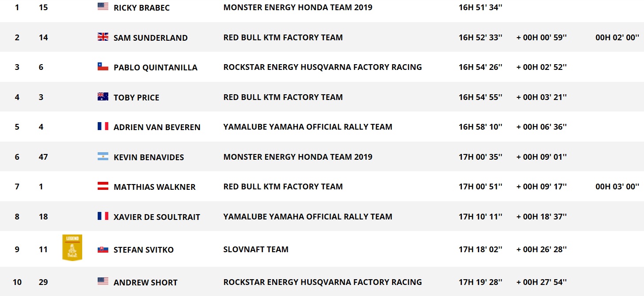The image size is (644, 296).
Task: Click Sam Sunderland's 00H 02' 00'' penalty
Action: click(617, 38)
